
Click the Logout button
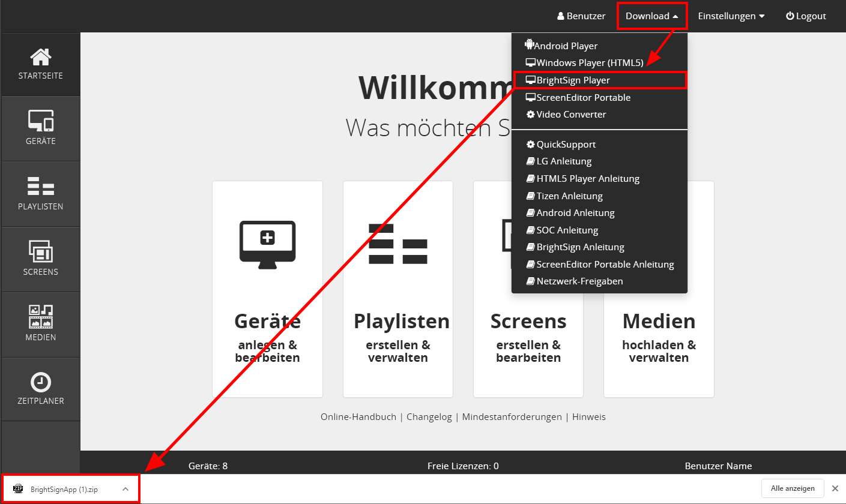pyautogui.click(x=806, y=16)
